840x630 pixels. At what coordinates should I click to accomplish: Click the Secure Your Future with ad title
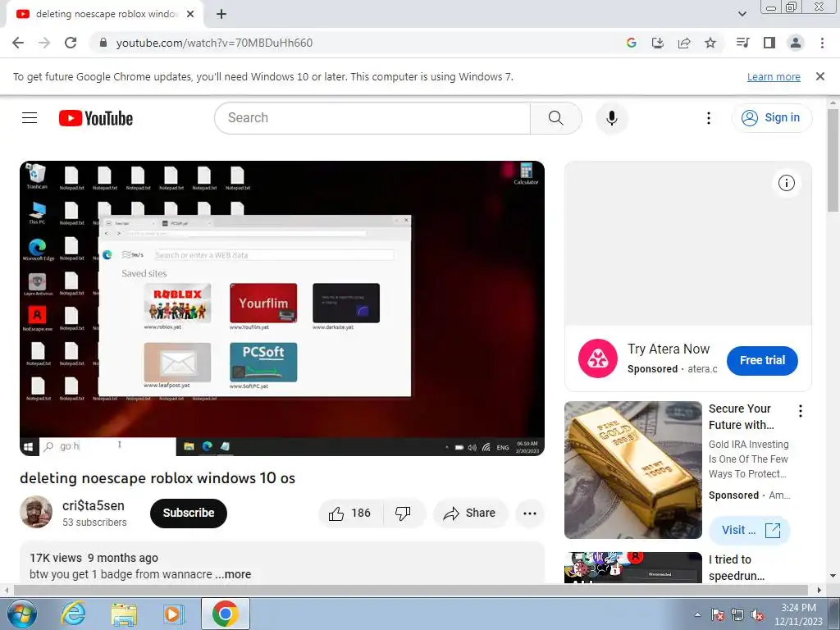pyautogui.click(x=741, y=417)
